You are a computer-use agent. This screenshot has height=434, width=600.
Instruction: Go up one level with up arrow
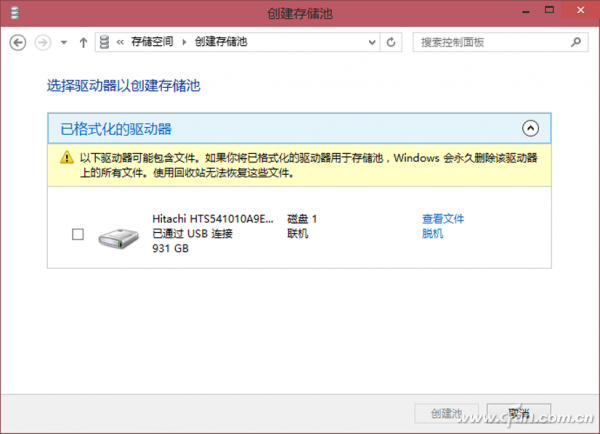pyautogui.click(x=83, y=42)
